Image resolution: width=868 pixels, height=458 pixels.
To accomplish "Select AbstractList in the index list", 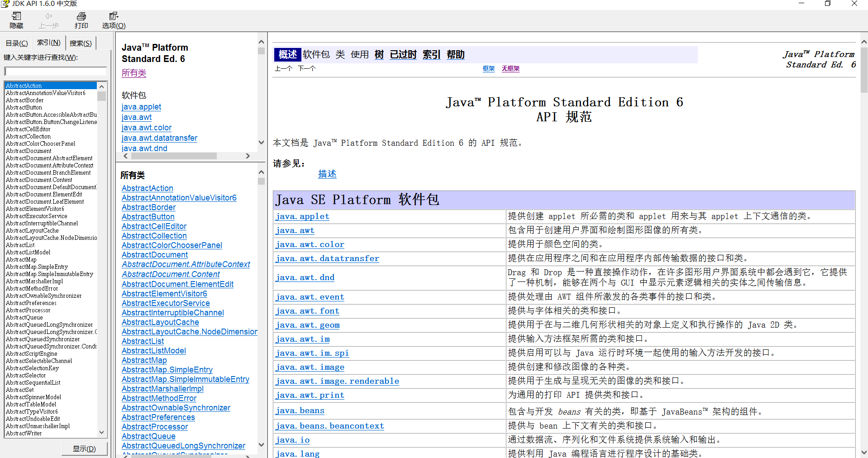I will point(20,245).
